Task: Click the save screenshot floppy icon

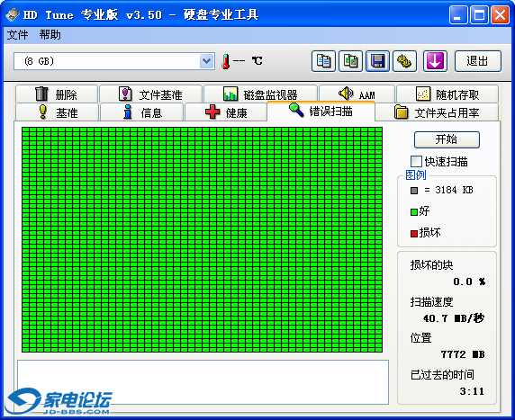Action: [x=378, y=61]
